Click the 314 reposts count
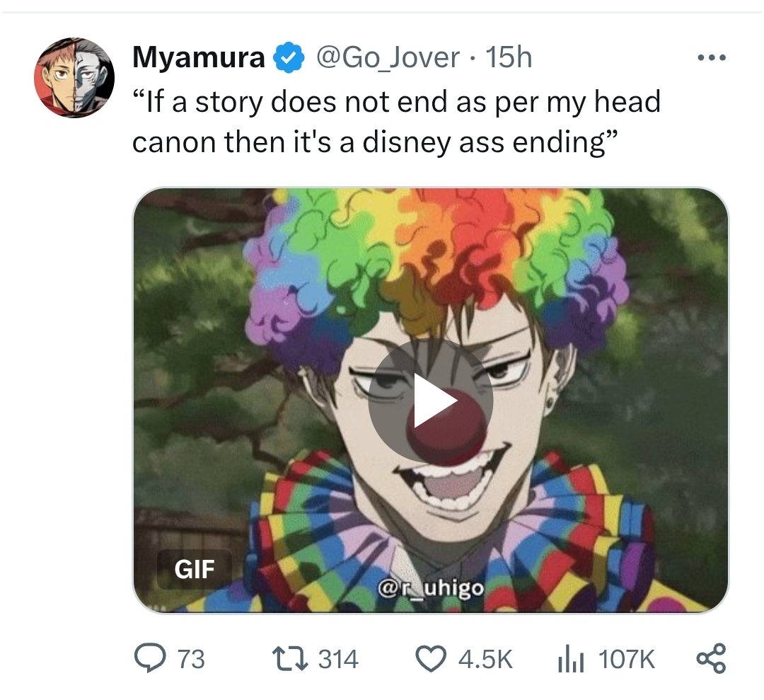 339,659
